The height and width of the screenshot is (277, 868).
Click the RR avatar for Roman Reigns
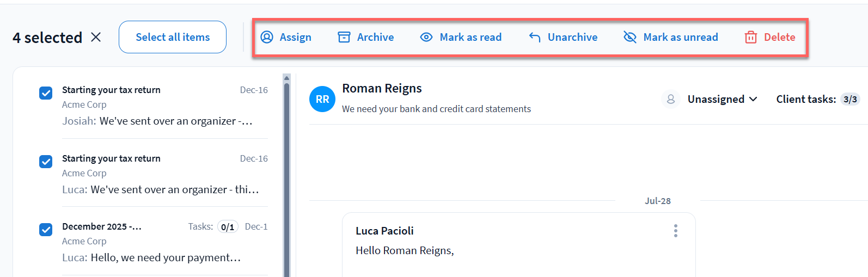point(322,99)
